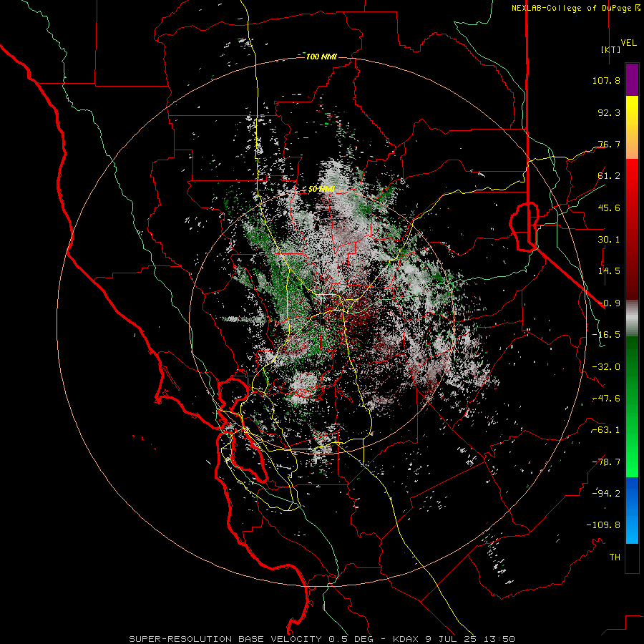Click the purple segment of the velocity color bar
The height and width of the screenshot is (644, 644).
coord(632,80)
